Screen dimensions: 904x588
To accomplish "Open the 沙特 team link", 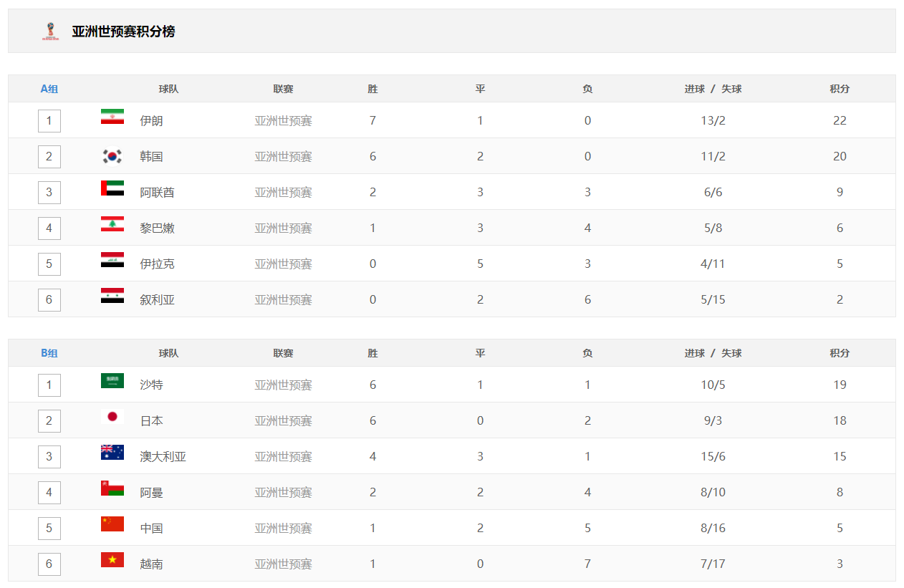I will coord(152,385).
